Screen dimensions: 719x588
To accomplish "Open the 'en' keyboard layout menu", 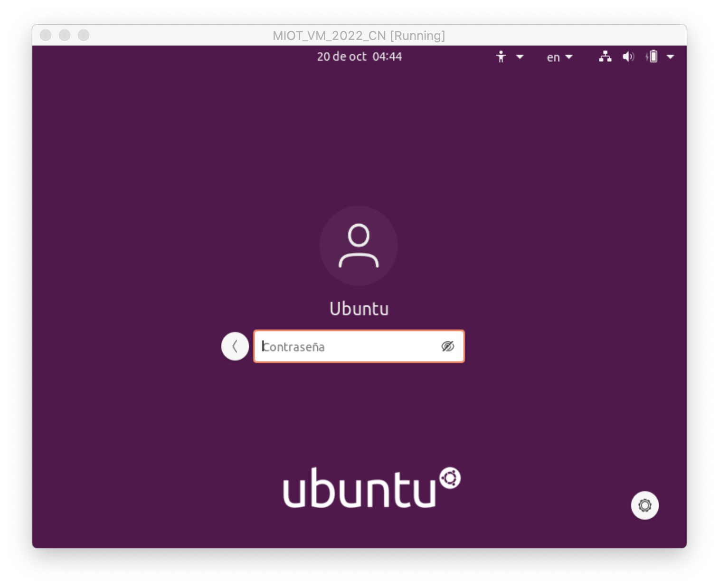I will pyautogui.click(x=559, y=57).
